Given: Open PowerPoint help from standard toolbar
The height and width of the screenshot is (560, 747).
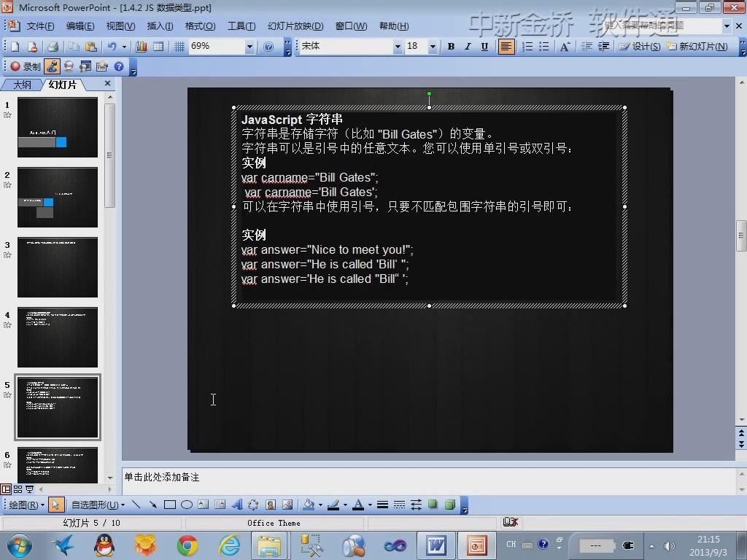Looking at the screenshot, I should [x=268, y=46].
